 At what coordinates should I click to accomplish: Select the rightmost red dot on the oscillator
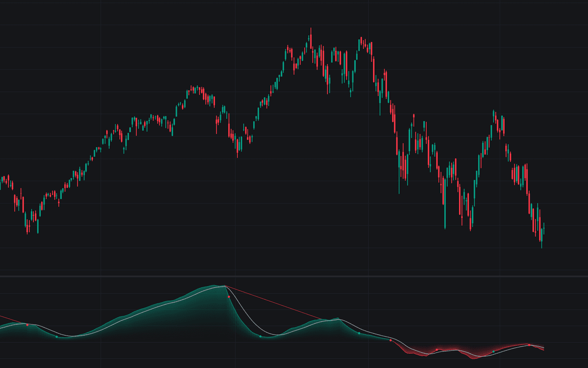[529, 345]
